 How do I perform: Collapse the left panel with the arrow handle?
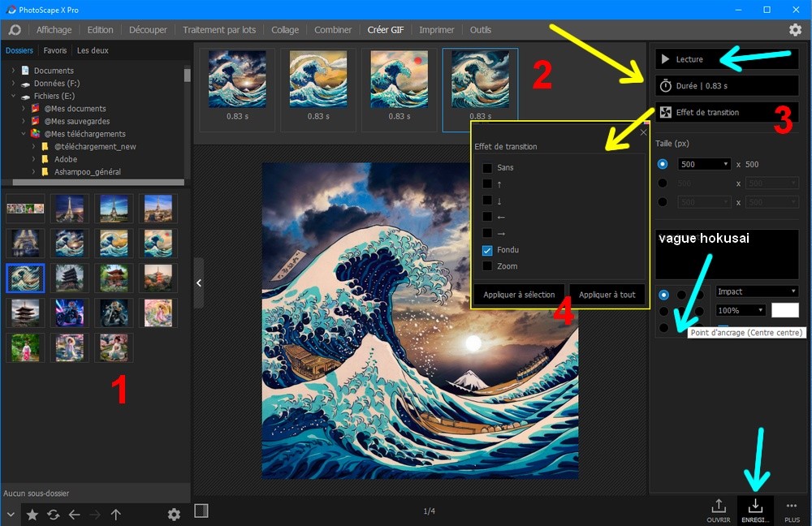[199, 282]
